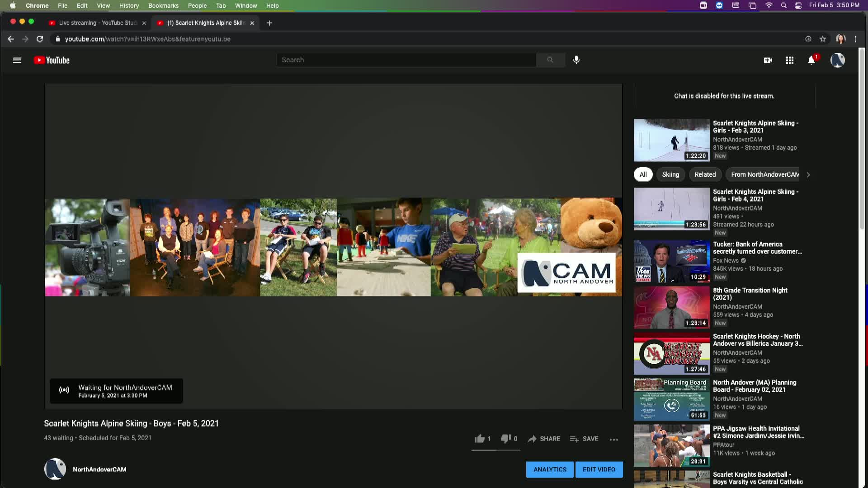Go forward to the next page

(x=25, y=39)
